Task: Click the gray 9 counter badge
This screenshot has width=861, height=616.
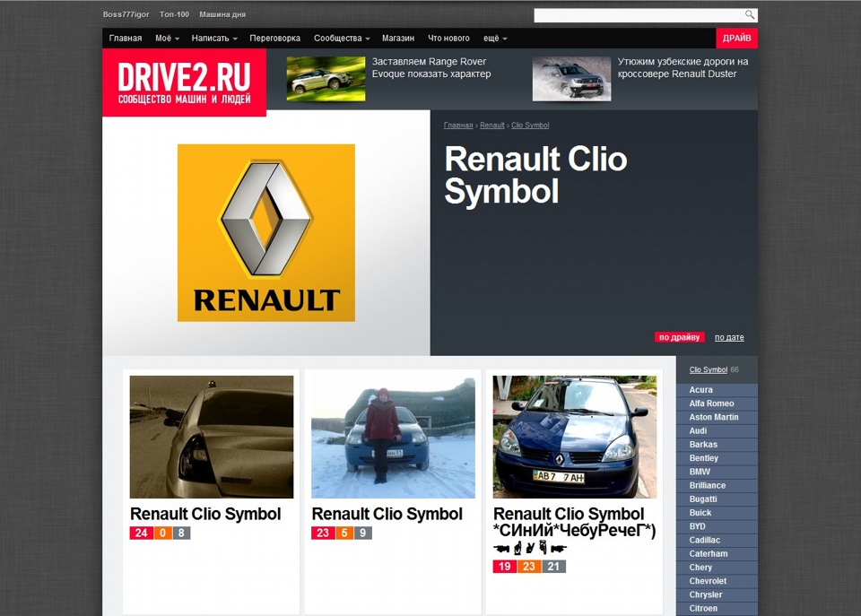Action: [x=363, y=533]
